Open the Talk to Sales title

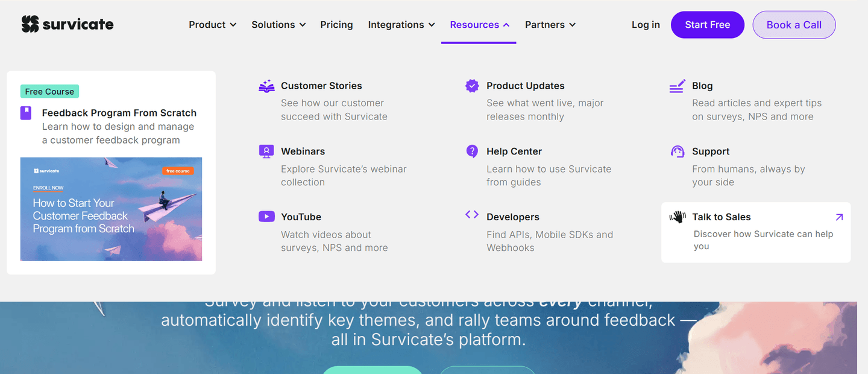(x=722, y=217)
